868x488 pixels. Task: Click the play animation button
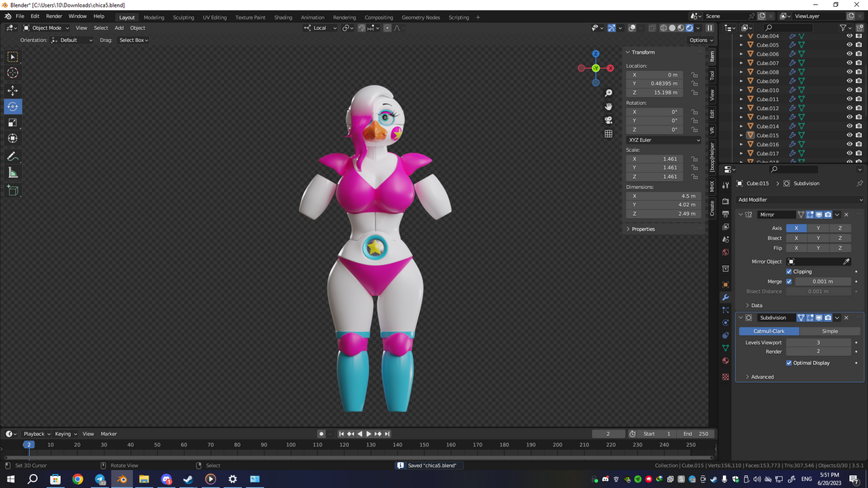368,434
